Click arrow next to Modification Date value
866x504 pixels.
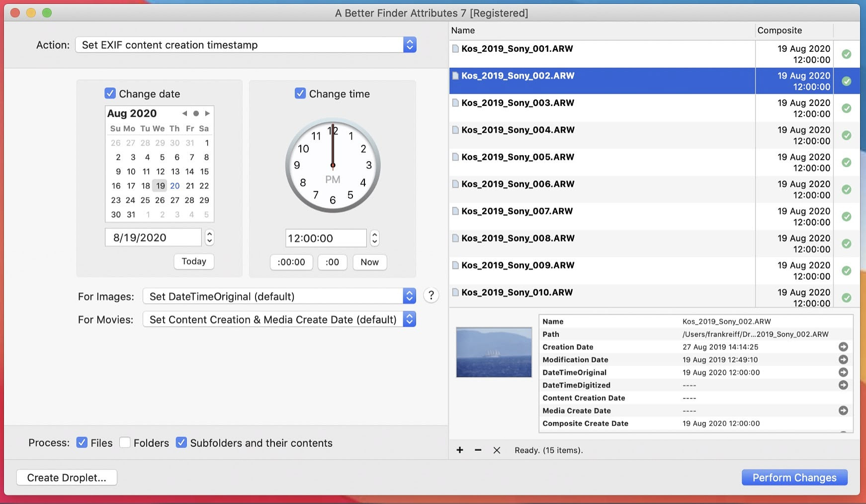click(x=843, y=359)
